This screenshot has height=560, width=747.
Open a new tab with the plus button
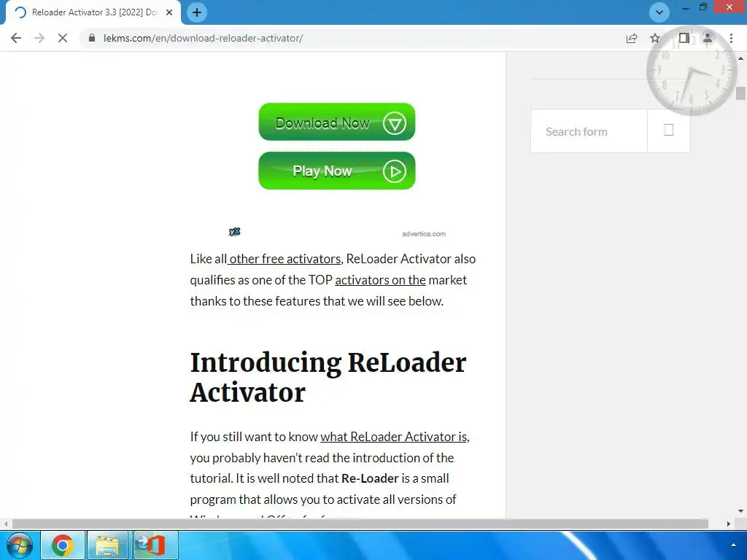click(x=197, y=12)
